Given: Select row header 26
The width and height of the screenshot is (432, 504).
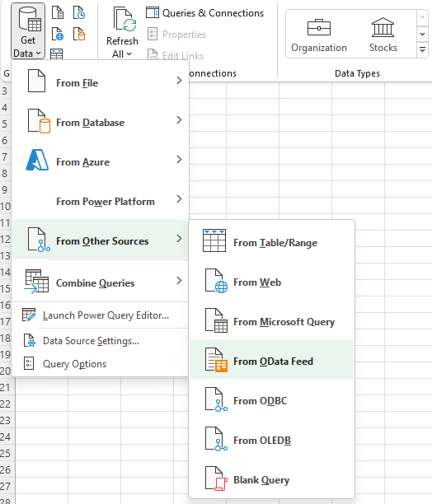Looking at the screenshot, I should [x=6, y=470].
